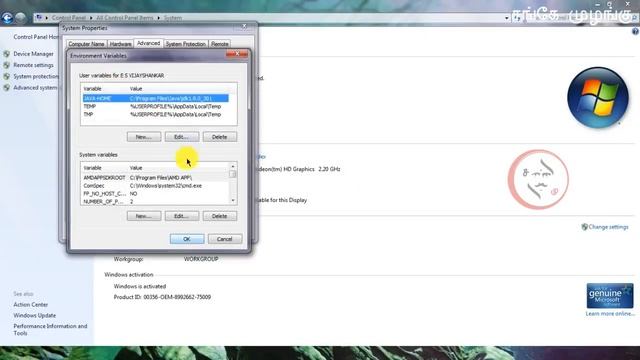The width and height of the screenshot is (640, 360).
Task: Delete the selected system variable
Action: (220, 216)
